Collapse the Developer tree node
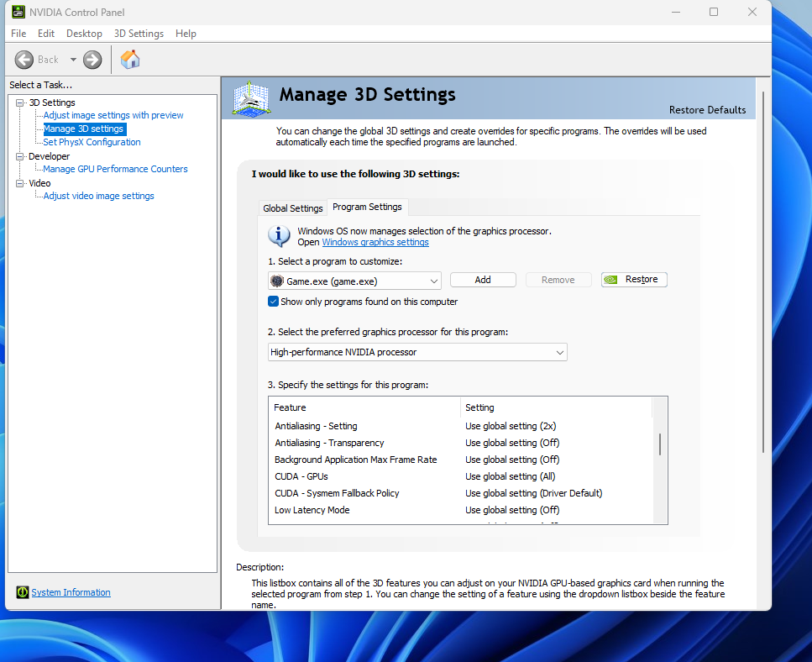The image size is (812, 662). [x=19, y=156]
